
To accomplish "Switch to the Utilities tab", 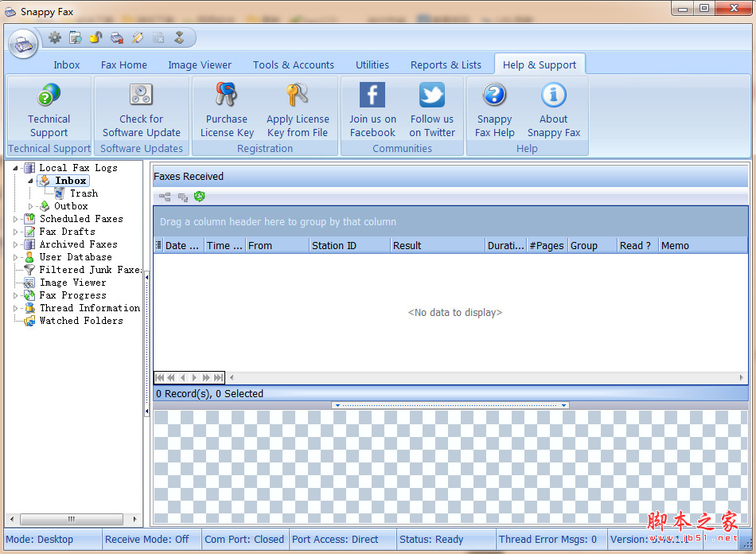I will pyautogui.click(x=372, y=64).
